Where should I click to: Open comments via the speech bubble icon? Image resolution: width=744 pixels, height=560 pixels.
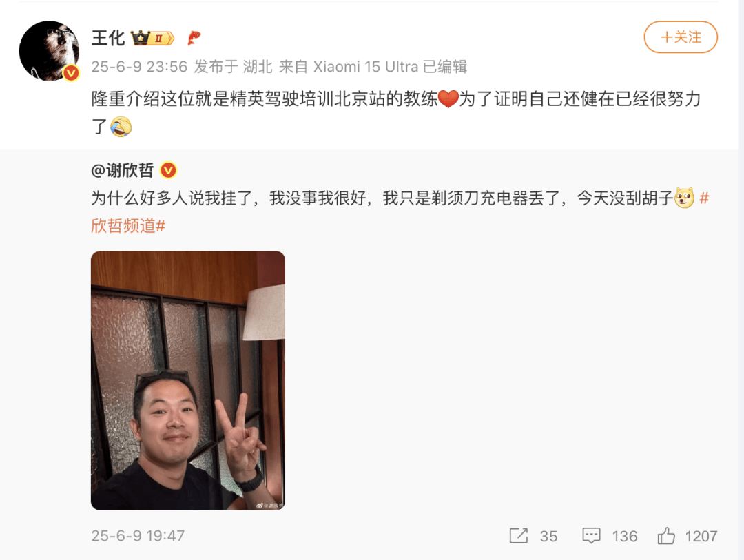click(x=591, y=536)
